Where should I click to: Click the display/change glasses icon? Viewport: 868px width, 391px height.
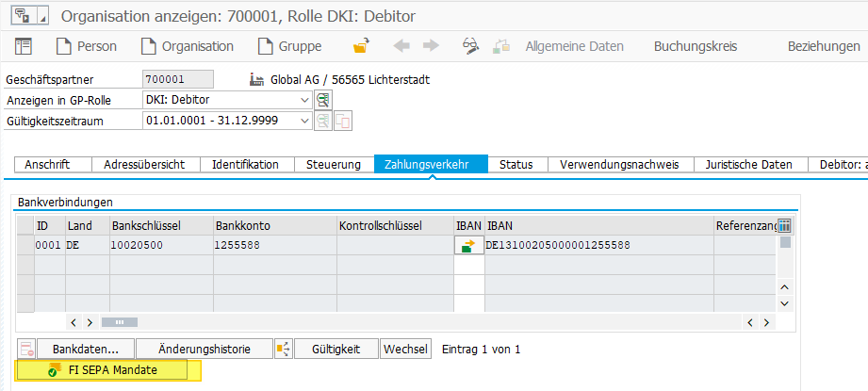pyautogui.click(x=471, y=46)
